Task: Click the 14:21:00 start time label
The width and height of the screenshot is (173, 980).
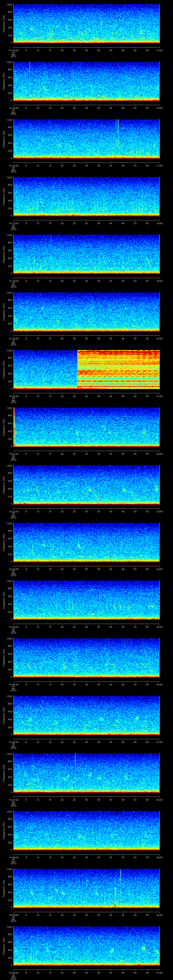Action: [14, 454]
